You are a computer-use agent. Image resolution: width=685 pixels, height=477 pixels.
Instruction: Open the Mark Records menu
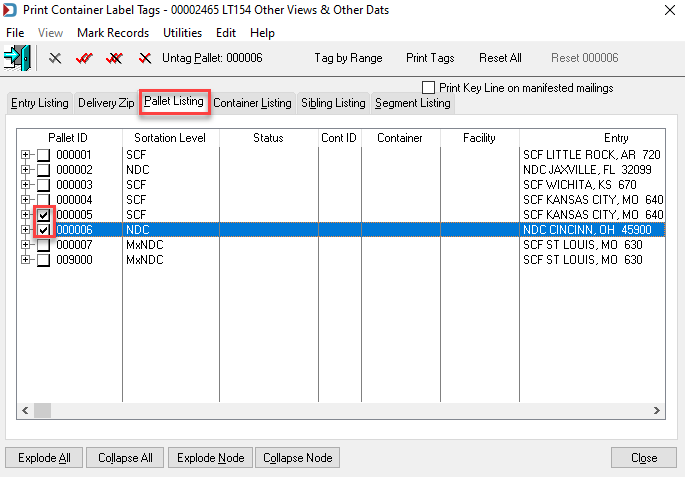113,33
